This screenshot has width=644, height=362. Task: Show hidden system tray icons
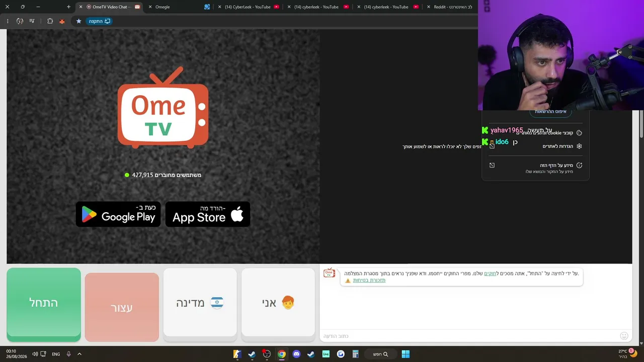79,354
